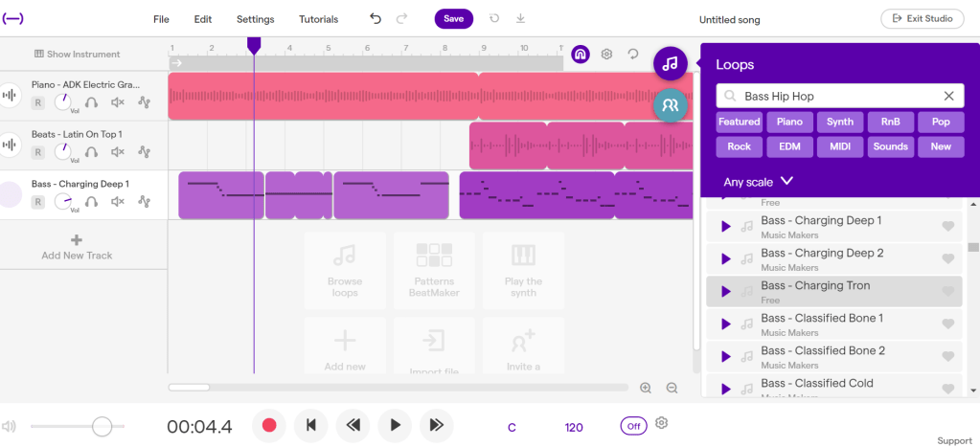The height and width of the screenshot is (447, 980).
Task: Click the undo arrow icon
Action: coord(375,18)
